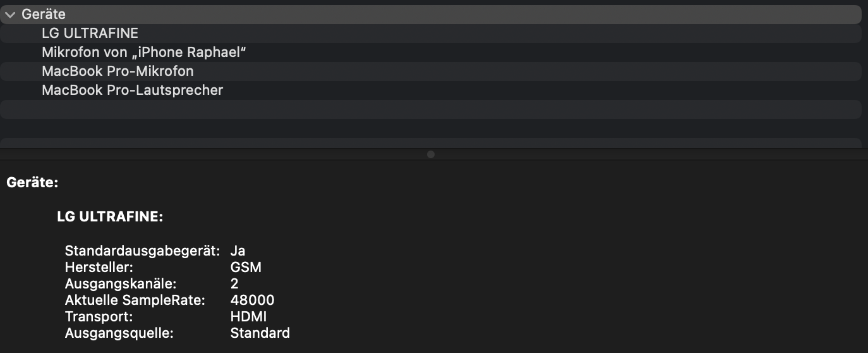Click the bold Geräte: heading in details
Screen dimensions: 868x353
32,183
